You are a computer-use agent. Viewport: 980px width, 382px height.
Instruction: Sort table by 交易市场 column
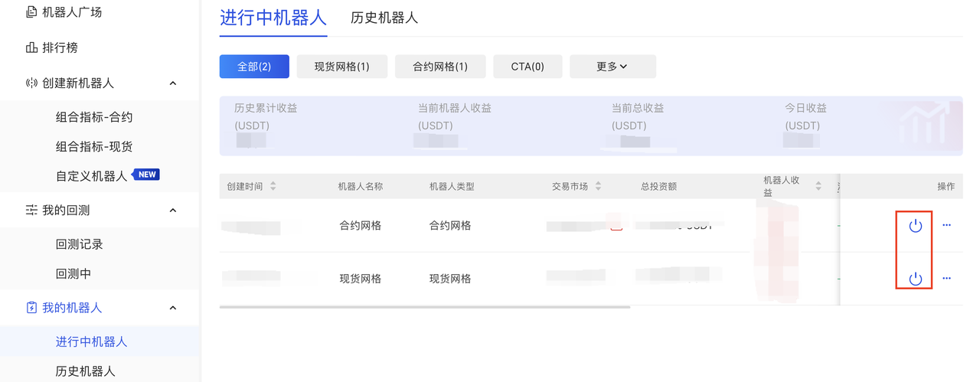click(598, 186)
